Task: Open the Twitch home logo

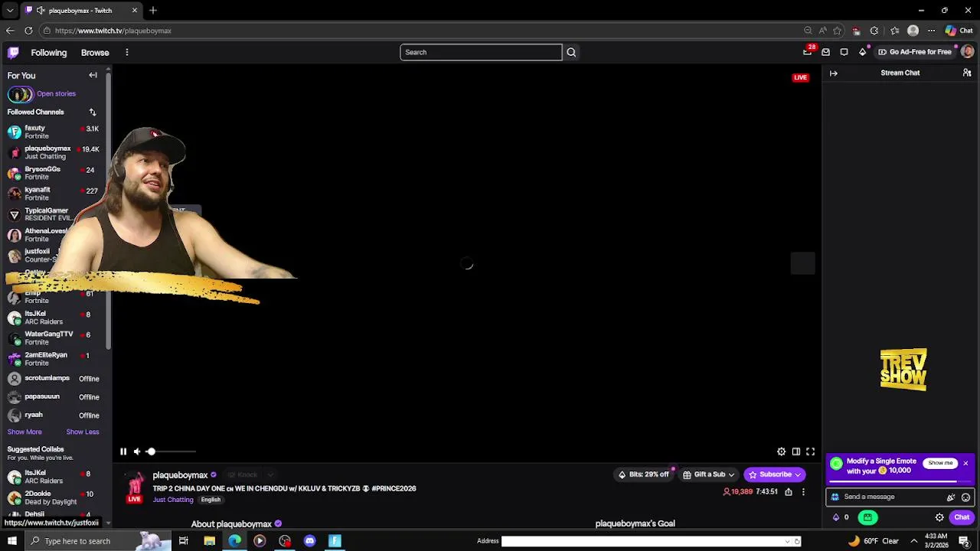Action: pyautogui.click(x=13, y=52)
